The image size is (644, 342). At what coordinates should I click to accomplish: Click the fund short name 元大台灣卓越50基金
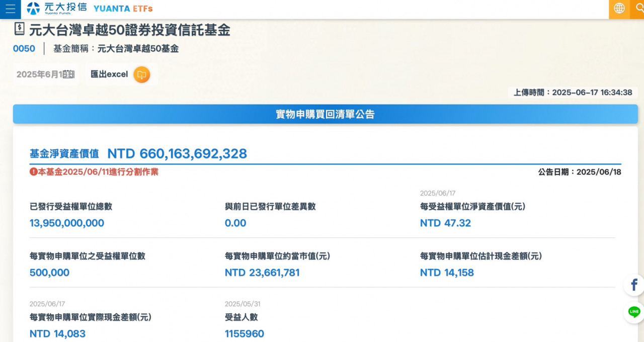[138, 49]
